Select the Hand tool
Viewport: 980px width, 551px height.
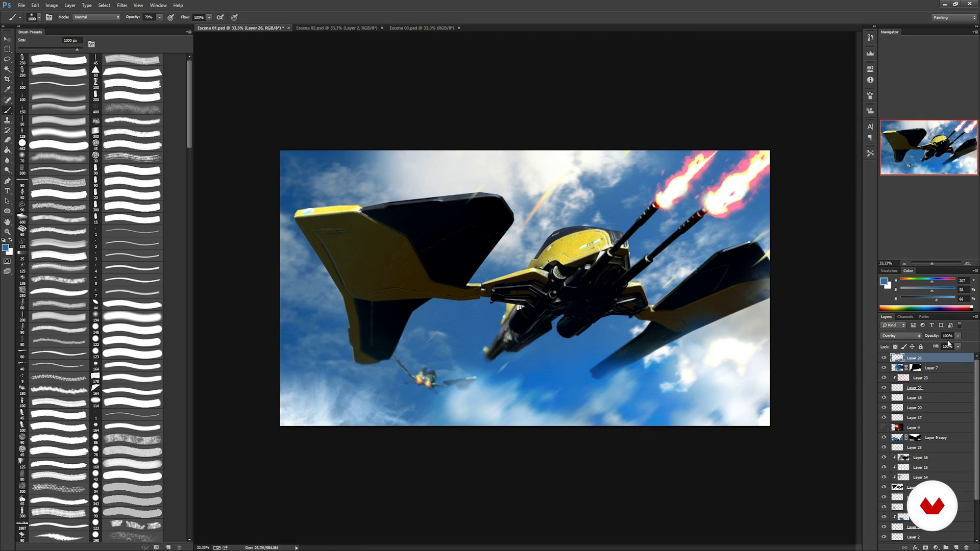(x=7, y=222)
